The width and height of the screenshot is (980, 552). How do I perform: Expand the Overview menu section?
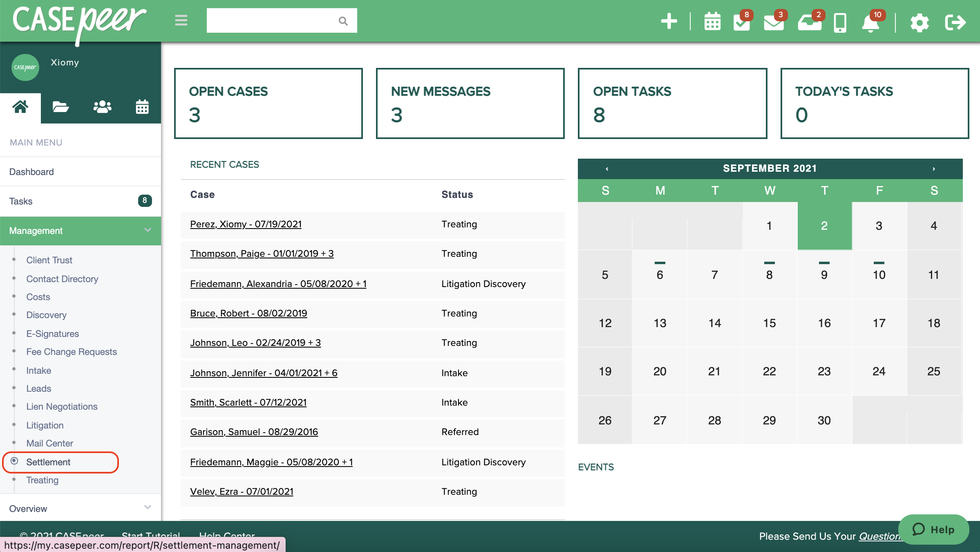pos(148,508)
